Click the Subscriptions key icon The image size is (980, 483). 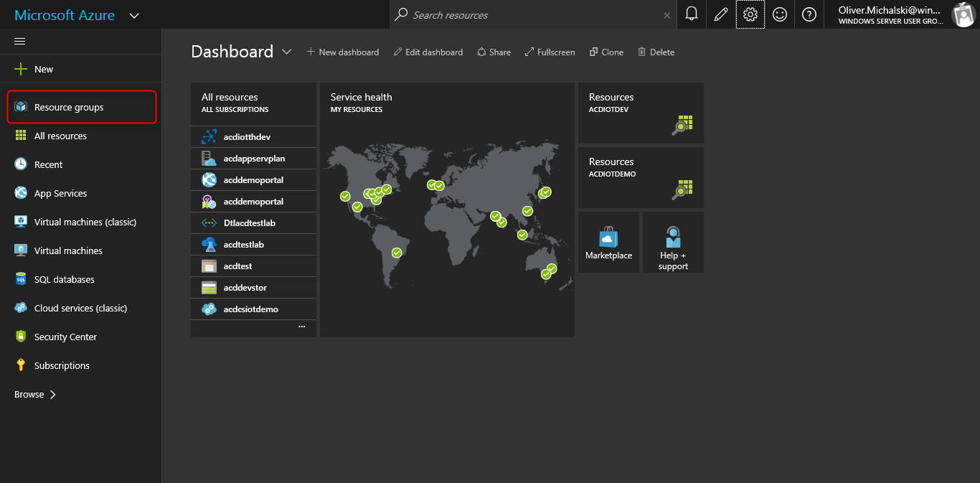[x=21, y=365]
